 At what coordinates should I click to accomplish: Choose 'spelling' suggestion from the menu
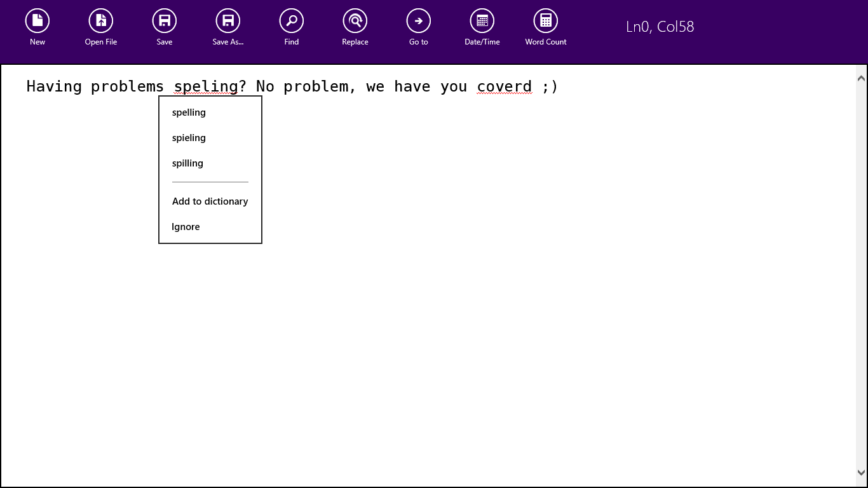tap(189, 112)
